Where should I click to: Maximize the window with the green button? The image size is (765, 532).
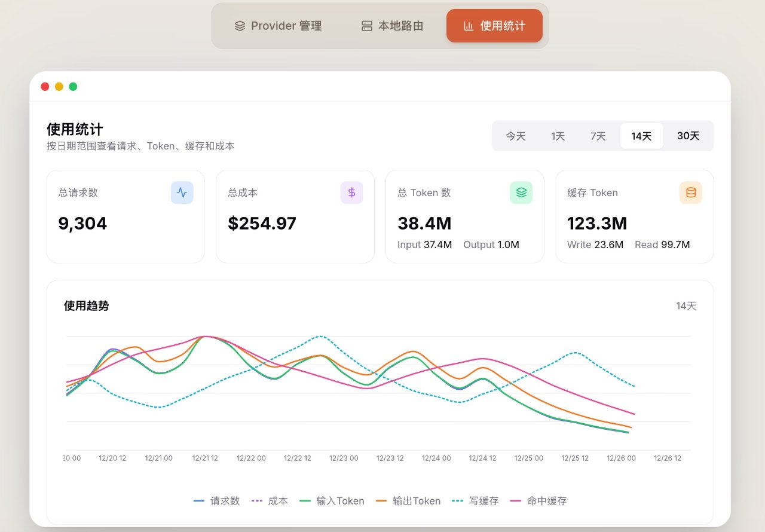(73, 87)
